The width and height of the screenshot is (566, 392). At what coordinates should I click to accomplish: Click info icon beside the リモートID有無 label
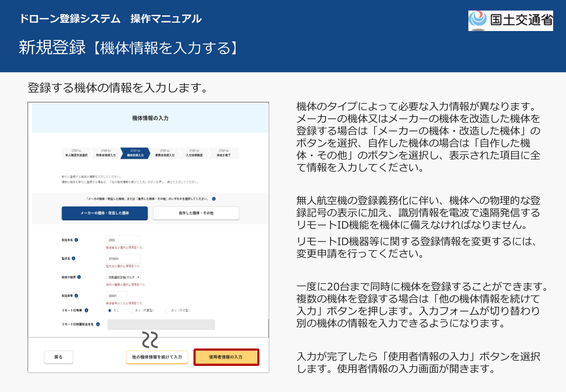pyautogui.click(x=86, y=310)
